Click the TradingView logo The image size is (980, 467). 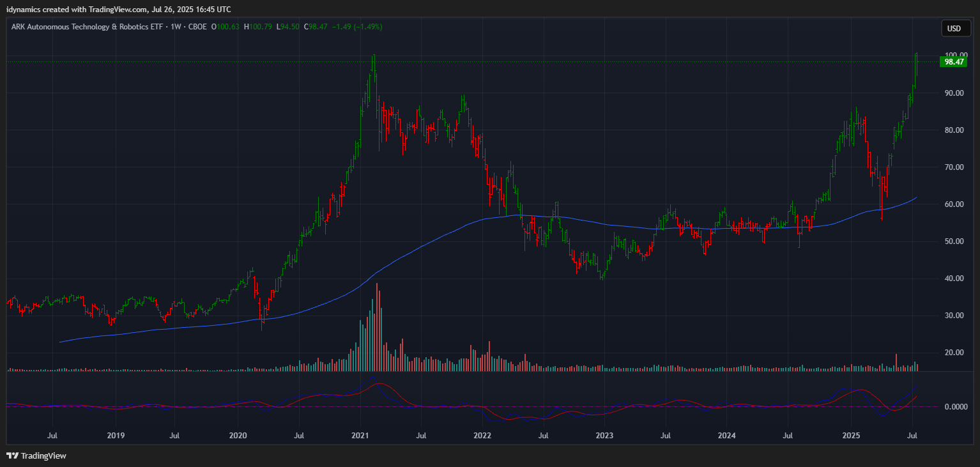coord(36,456)
